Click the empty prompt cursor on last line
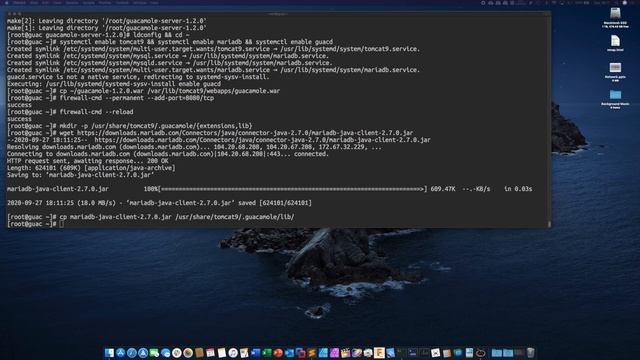640x360 pixels. click(61, 224)
